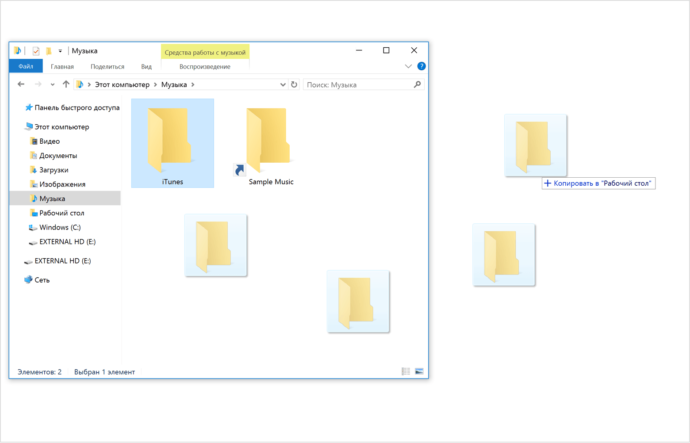Select Средства работы с музыкой contextual tab
Screen dimensions: 690x443
point(205,52)
